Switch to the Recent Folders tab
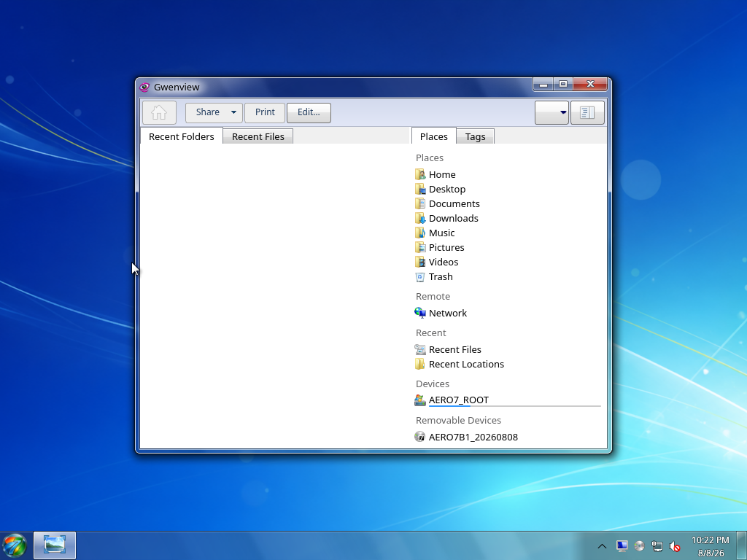747x560 pixels. (x=182, y=136)
